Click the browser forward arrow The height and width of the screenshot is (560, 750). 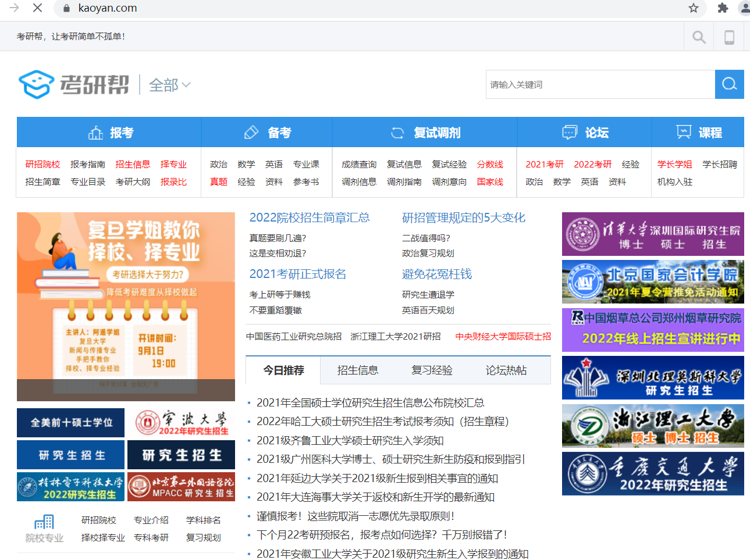[x=15, y=8]
